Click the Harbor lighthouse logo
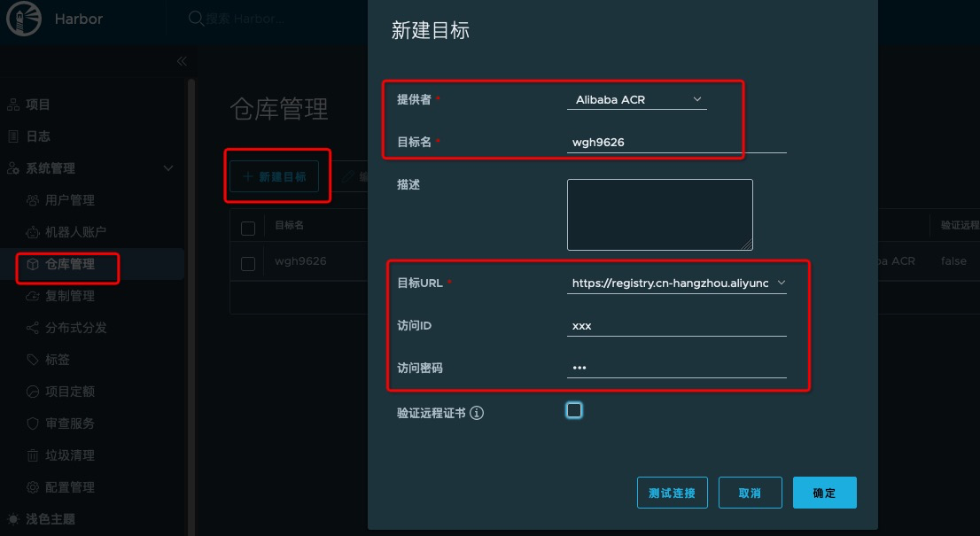980x536 pixels. click(24, 19)
